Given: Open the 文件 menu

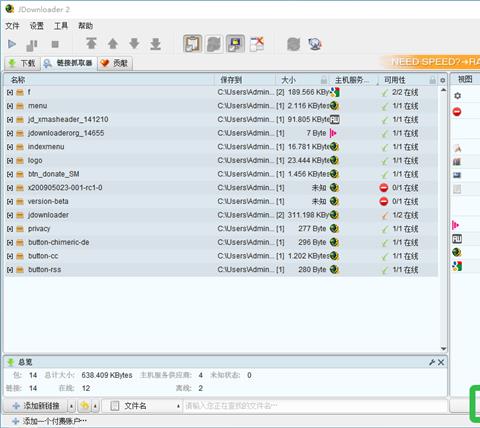Looking at the screenshot, I should coord(12,26).
